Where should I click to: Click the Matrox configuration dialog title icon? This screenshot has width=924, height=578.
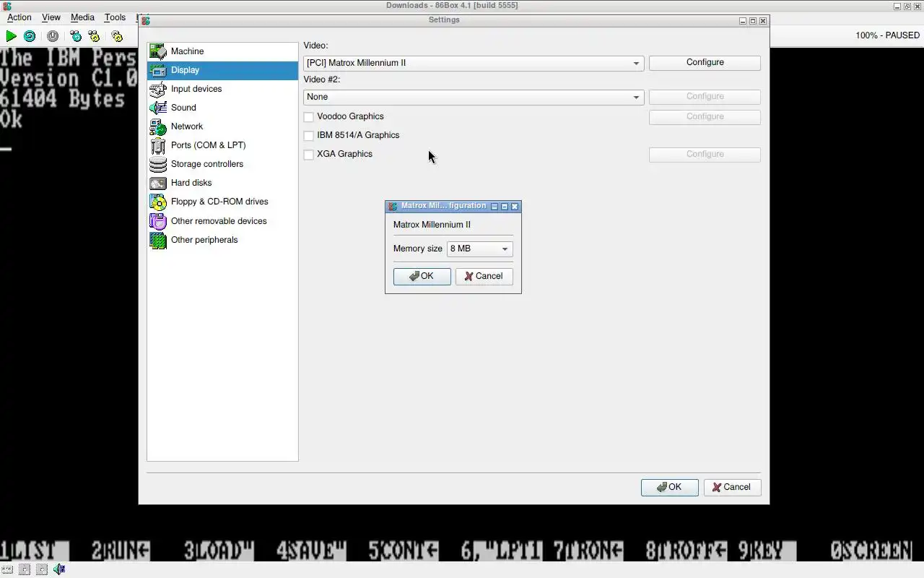pos(393,206)
